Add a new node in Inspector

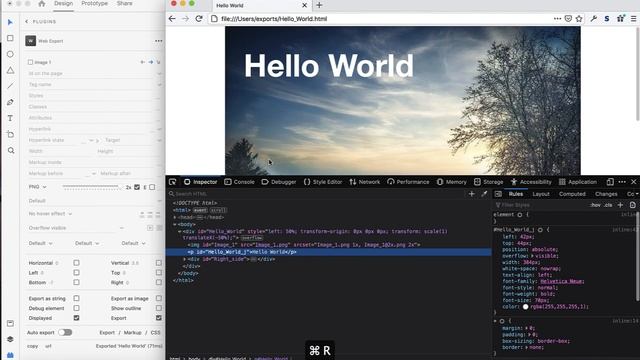click(471, 194)
